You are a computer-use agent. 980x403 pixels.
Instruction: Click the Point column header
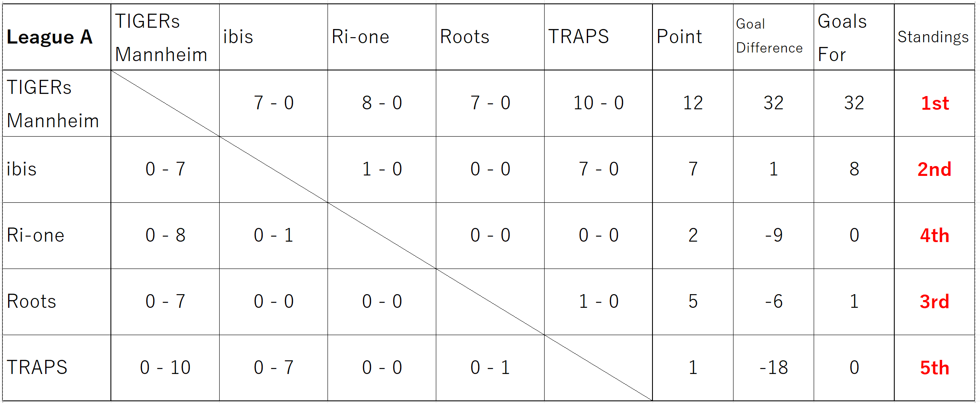tap(693, 37)
